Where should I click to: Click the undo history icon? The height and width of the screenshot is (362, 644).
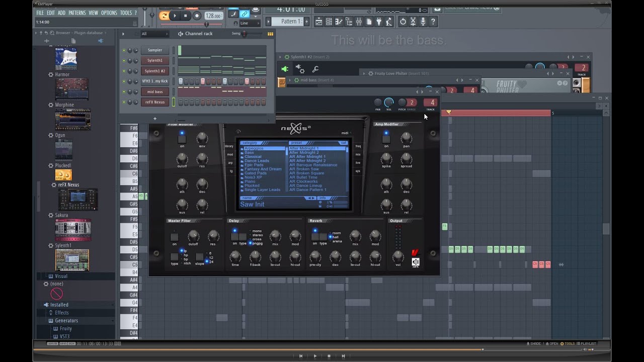(x=403, y=22)
